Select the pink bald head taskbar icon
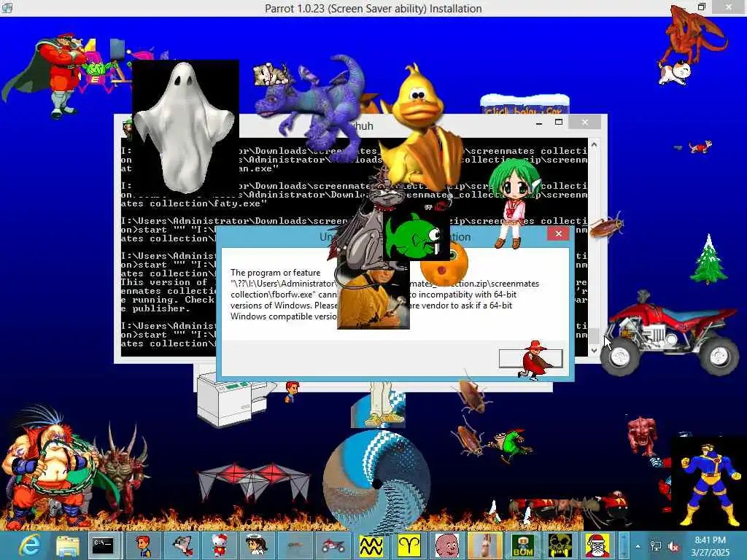 447,545
